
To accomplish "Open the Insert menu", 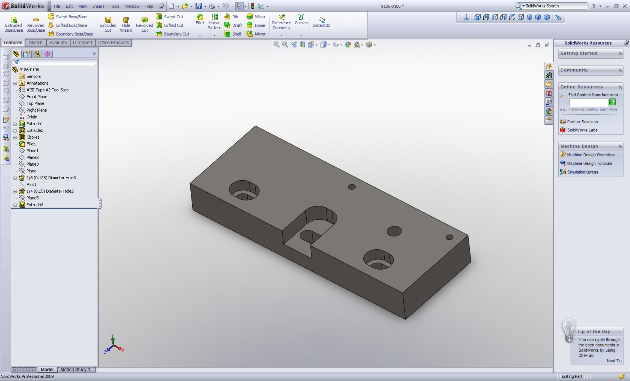I will (98, 6).
